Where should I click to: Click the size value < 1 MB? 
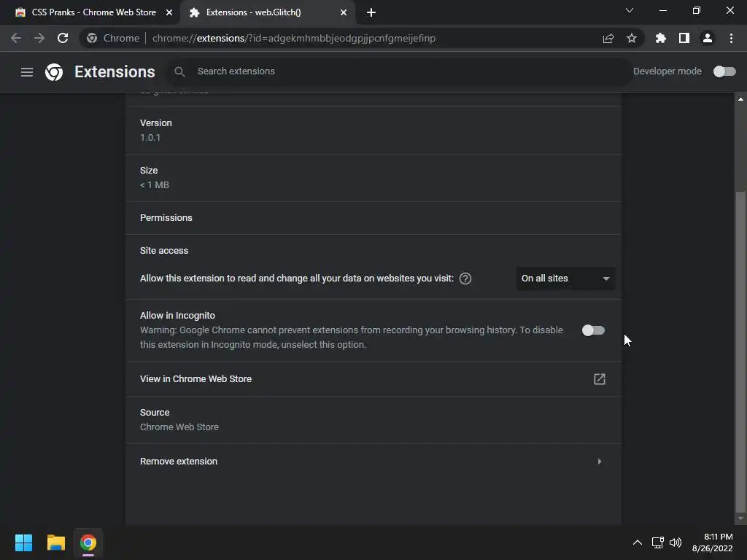click(155, 185)
